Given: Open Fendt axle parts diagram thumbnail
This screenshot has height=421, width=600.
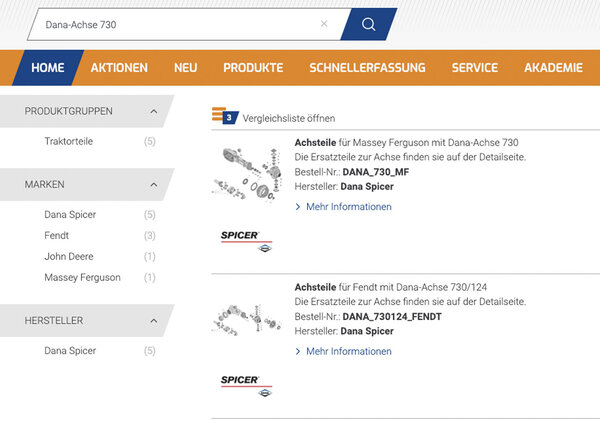Looking at the screenshot, I should 244,319.
